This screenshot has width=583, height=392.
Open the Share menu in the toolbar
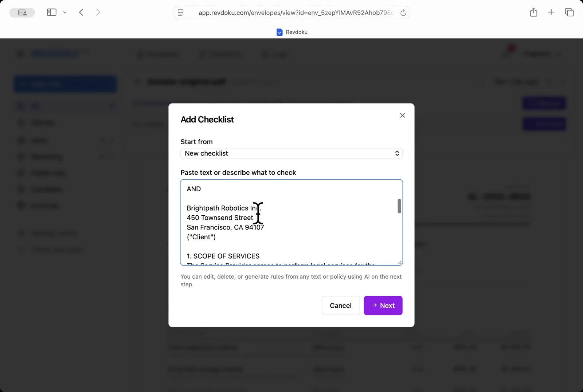pos(533,12)
